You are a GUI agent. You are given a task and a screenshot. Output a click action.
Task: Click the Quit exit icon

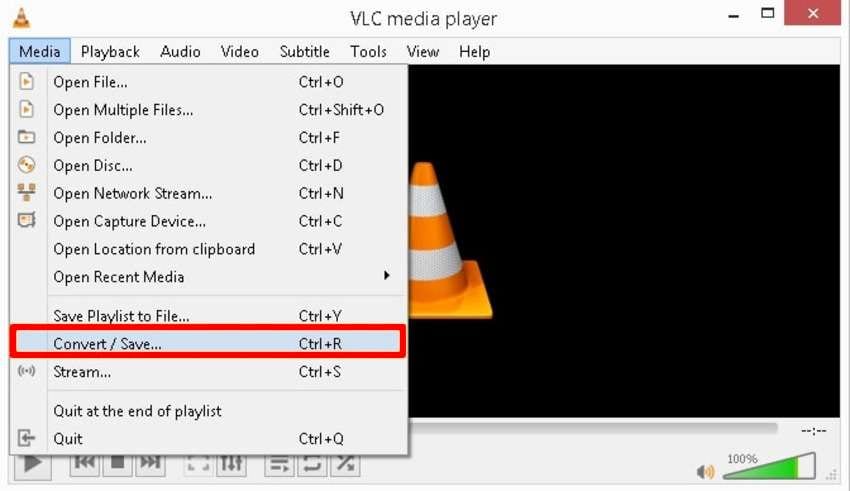[26, 438]
